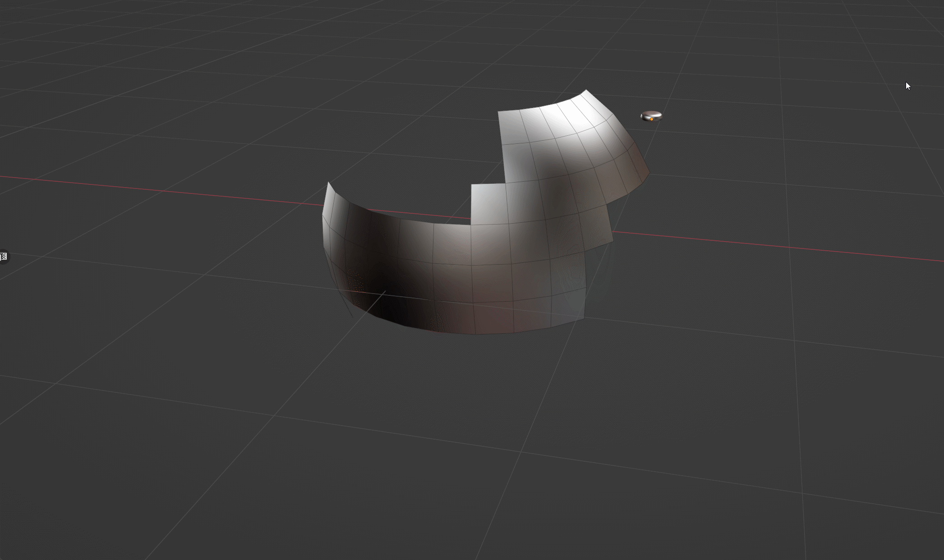The width and height of the screenshot is (944, 560).
Task: Click the checkered image icon at the left edge
Action: pos(4,256)
